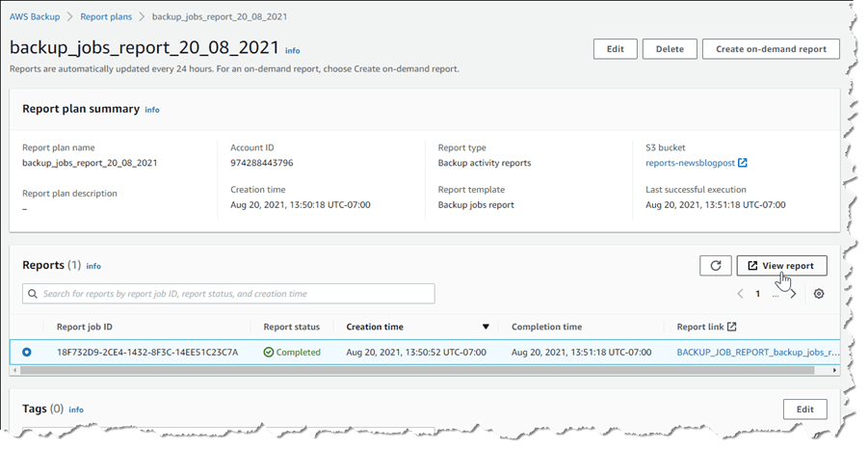The width and height of the screenshot is (868, 449).
Task: Click the creation time cell 13:50:52 UTC-07:00
Action: 416,352
